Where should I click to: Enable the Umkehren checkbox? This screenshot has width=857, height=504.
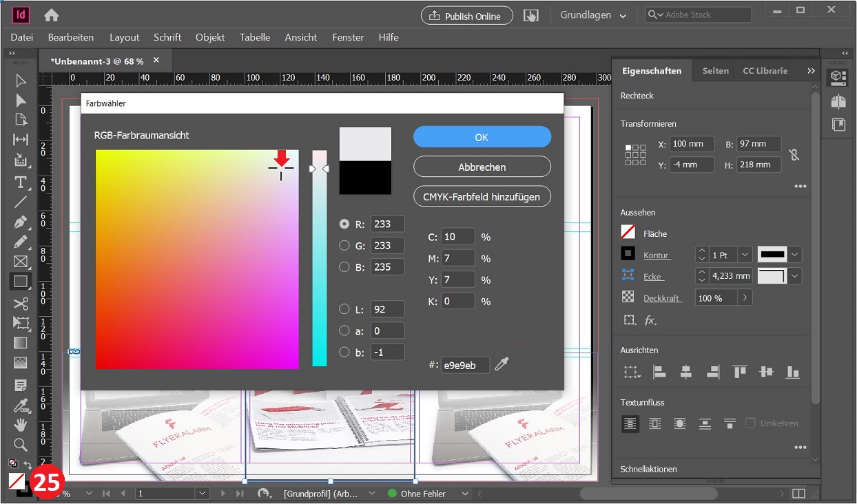[750, 423]
